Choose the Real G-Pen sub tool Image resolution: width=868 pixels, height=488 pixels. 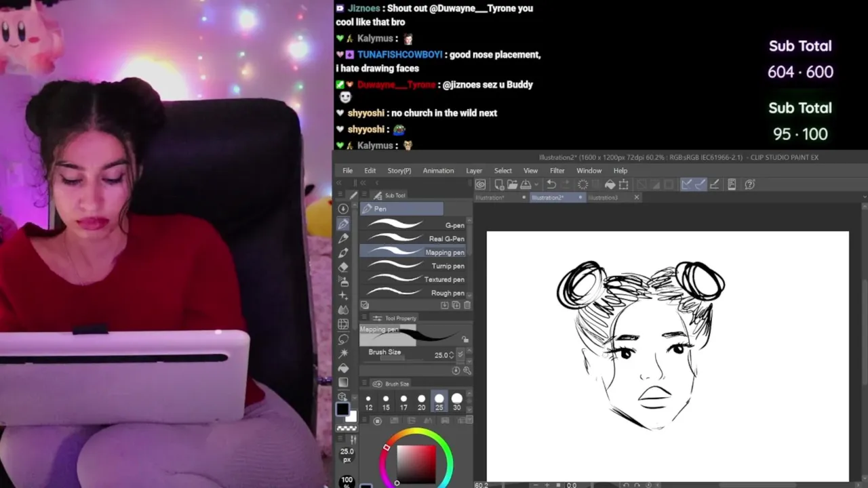tap(413, 239)
